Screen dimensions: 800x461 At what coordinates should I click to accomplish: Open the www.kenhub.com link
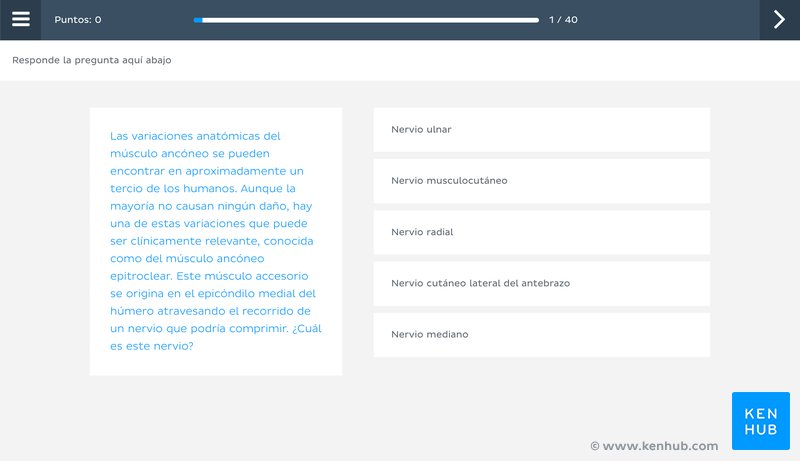coord(654,446)
